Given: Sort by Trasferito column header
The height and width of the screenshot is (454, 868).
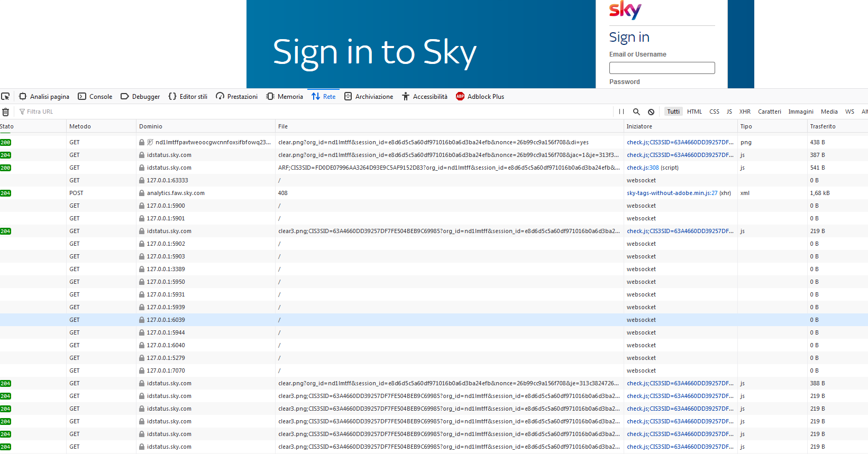Looking at the screenshot, I should click(x=838, y=126).
